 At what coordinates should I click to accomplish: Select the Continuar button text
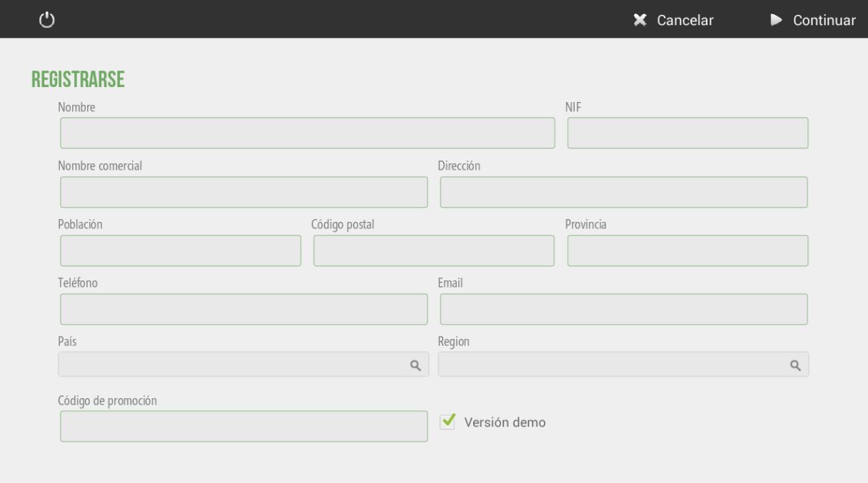824,21
